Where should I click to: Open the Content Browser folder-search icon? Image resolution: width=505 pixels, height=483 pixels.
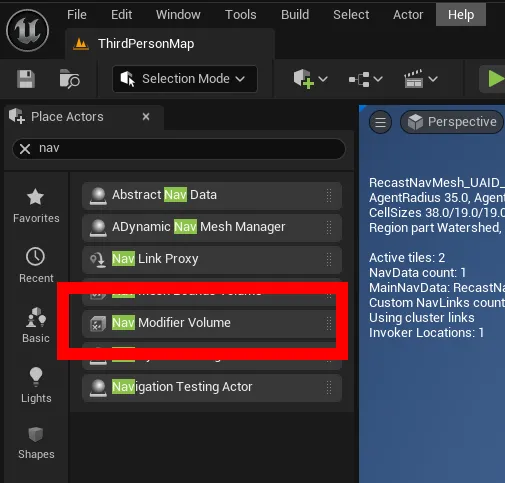(69, 79)
